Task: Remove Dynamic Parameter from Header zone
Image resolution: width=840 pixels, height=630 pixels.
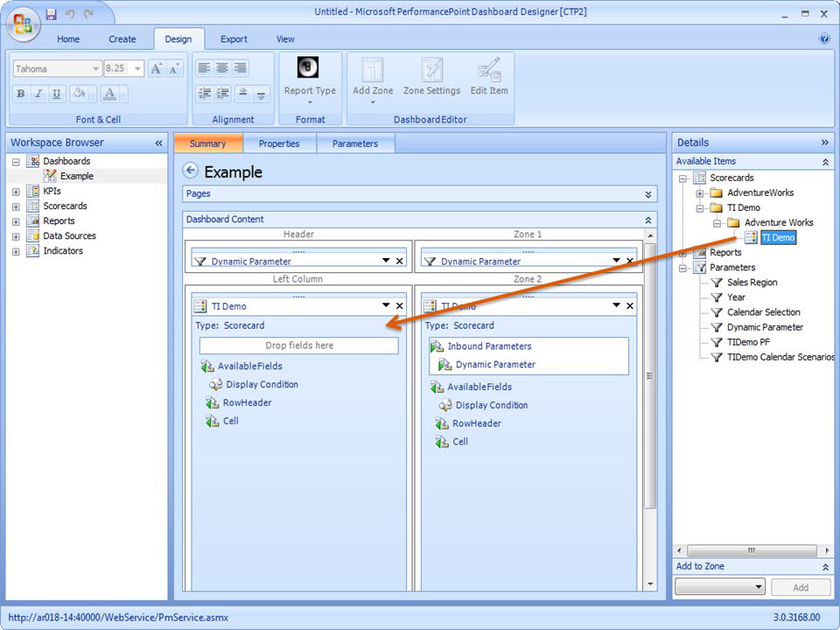Action: (x=400, y=261)
